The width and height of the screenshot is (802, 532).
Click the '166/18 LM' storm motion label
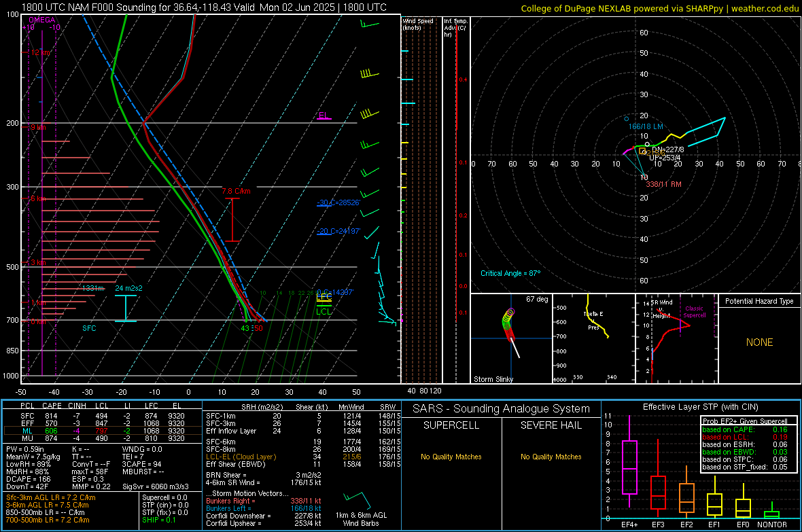(x=646, y=126)
